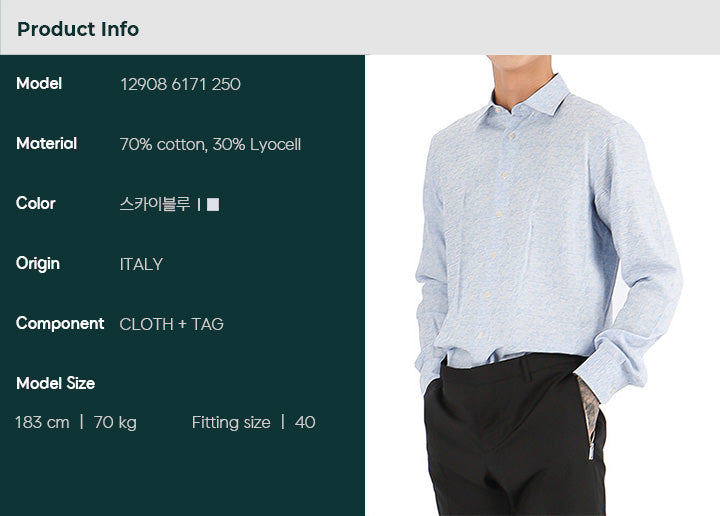Viewport: 720px width, 516px height.
Task: Click the Material label
Action: [x=46, y=144]
